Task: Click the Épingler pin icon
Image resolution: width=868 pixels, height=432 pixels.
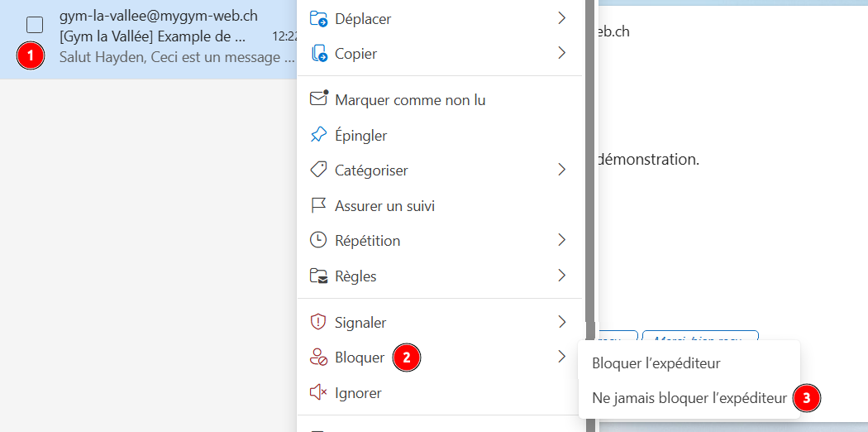Action: point(318,135)
